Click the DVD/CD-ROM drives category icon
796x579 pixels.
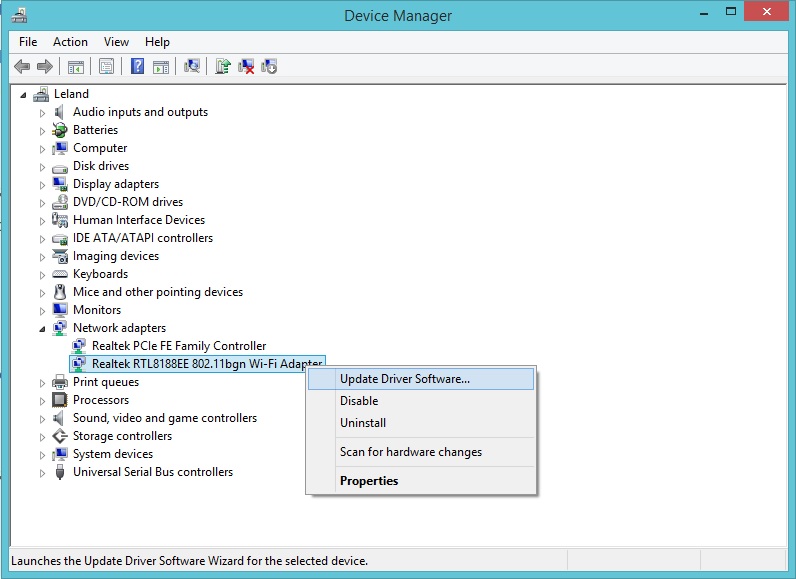point(59,202)
